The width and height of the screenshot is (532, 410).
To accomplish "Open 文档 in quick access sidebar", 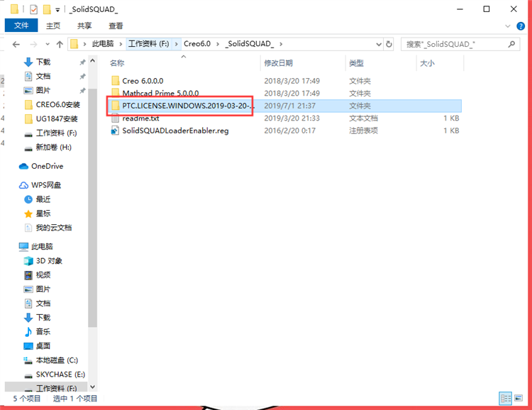I will (43, 77).
